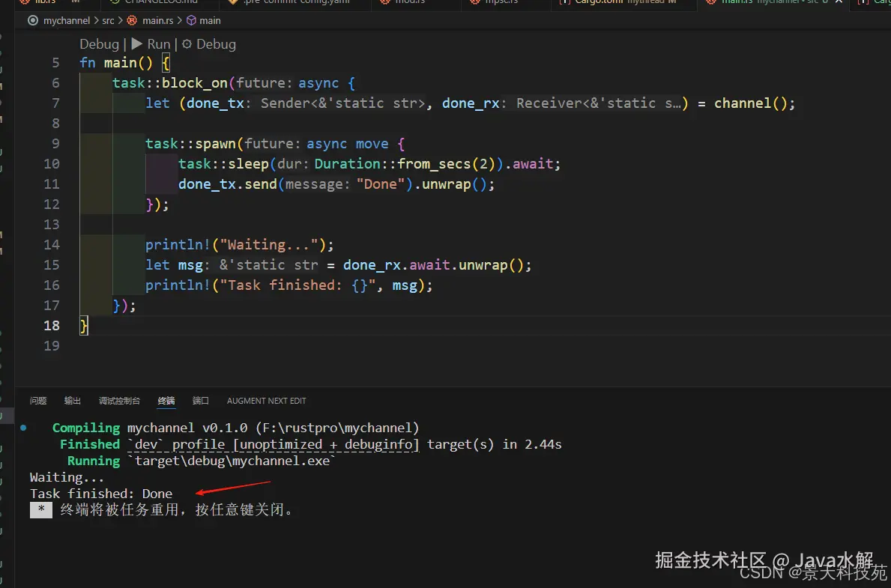Select the 终端 panel tab

[x=166, y=401]
